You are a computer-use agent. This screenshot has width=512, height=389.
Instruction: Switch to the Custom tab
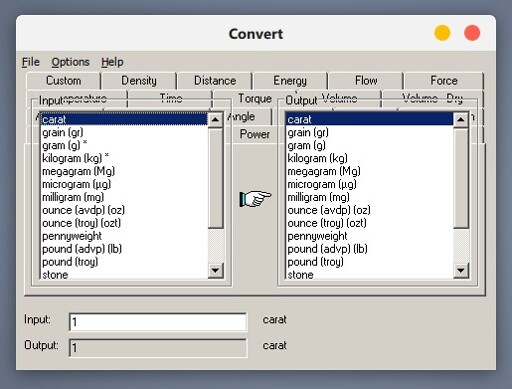[x=63, y=81]
